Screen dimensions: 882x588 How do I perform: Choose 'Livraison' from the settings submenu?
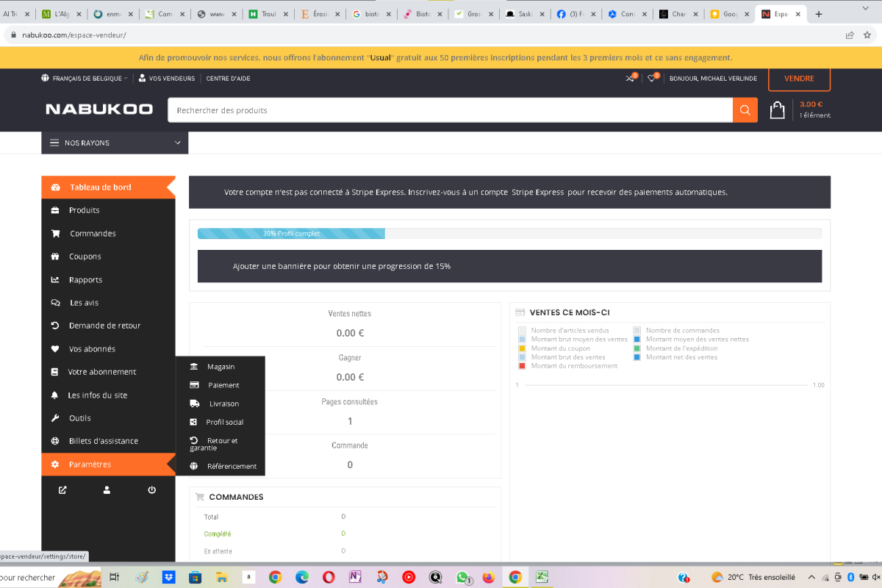tap(223, 404)
